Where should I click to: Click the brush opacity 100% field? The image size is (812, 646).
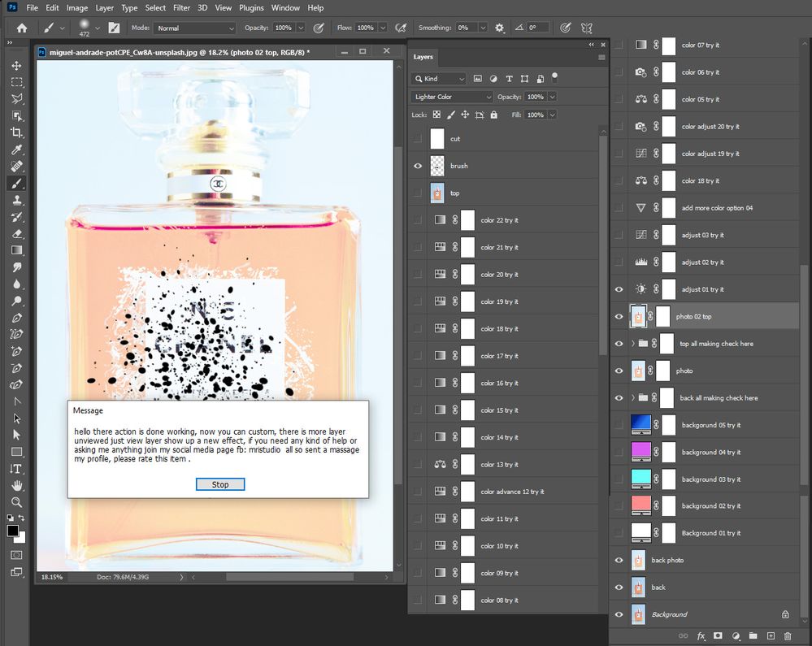tap(284, 28)
